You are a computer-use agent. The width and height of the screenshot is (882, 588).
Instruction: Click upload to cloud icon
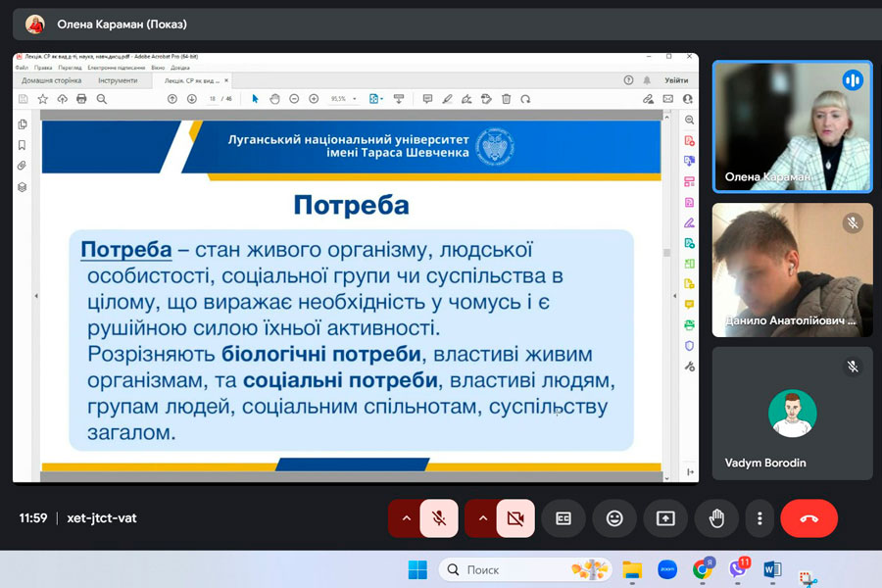pos(62,99)
